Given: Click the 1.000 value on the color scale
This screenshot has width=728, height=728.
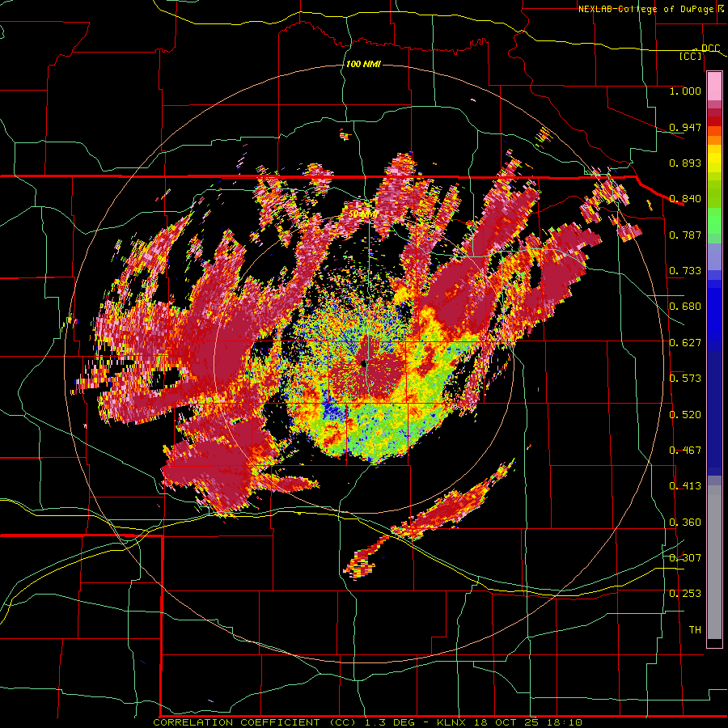Looking at the screenshot, I should 685,91.
